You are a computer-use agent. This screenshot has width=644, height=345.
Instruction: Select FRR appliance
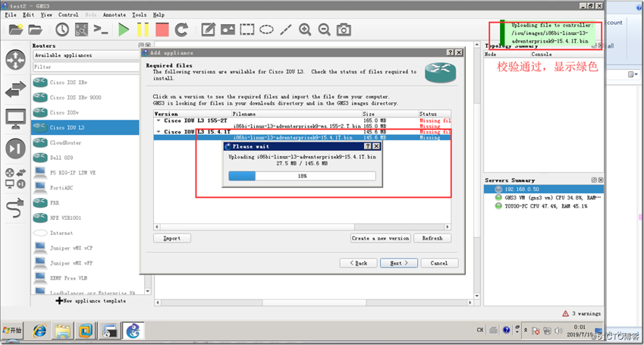[x=87, y=203]
